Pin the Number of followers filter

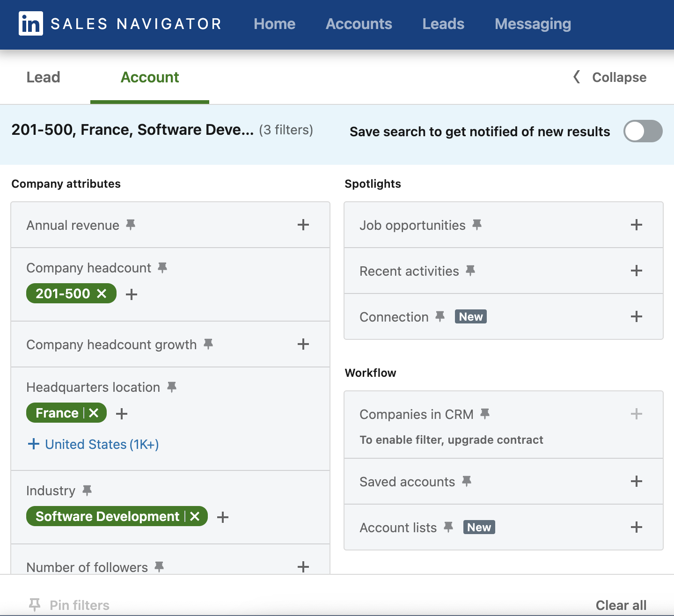(x=159, y=567)
